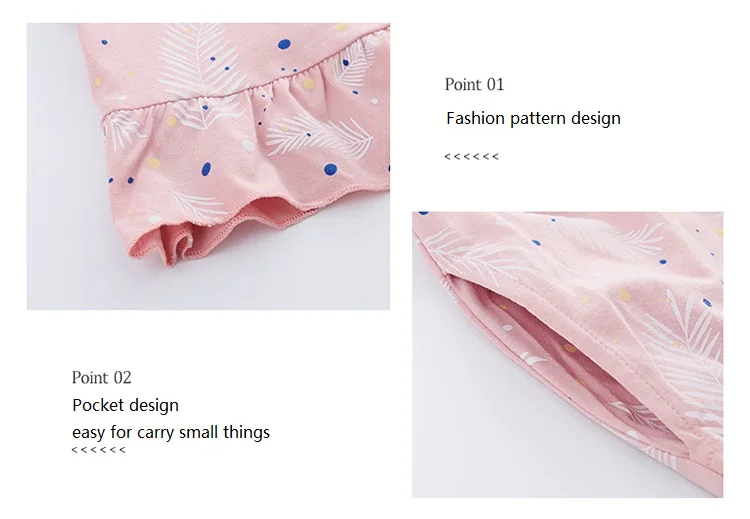This screenshot has height=519, width=750.
Task: Select the 'Point 02' heading
Action: click(x=101, y=377)
